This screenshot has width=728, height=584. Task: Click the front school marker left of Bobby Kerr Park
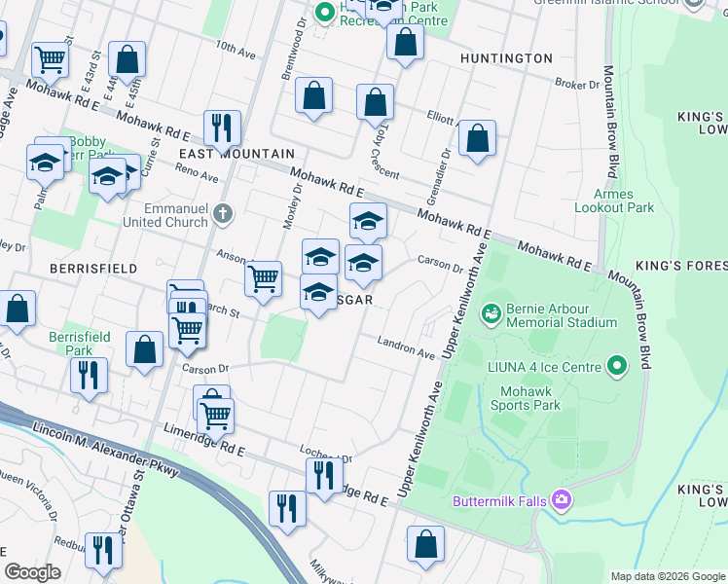point(45,164)
